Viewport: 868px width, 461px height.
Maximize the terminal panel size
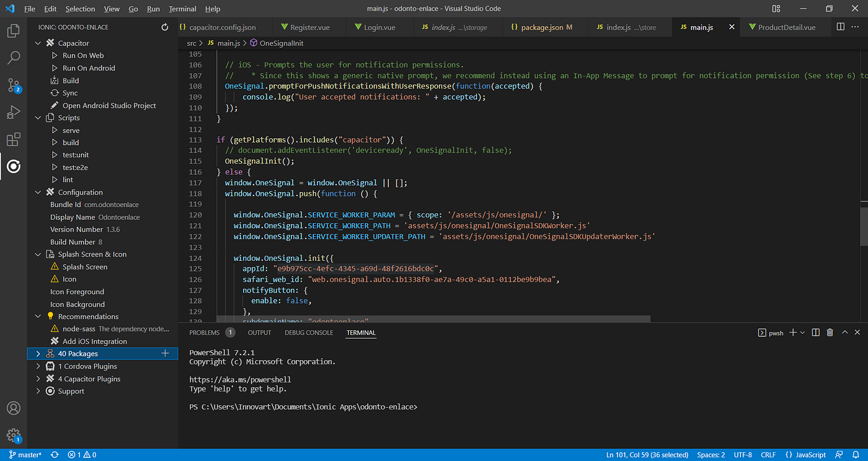pyautogui.click(x=844, y=333)
